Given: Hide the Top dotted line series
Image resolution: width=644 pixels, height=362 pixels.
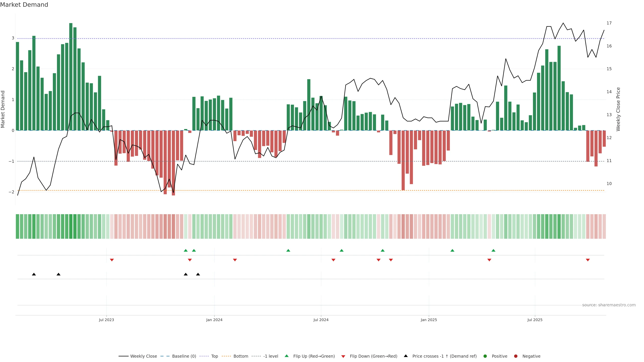Looking at the screenshot, I should point(214,356).
